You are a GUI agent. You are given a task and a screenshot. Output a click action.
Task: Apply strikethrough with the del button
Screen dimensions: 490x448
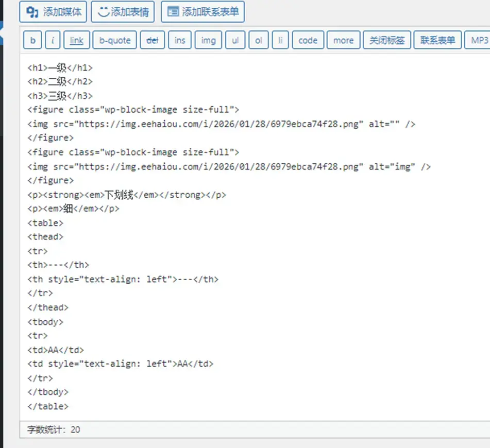[152, 40]
